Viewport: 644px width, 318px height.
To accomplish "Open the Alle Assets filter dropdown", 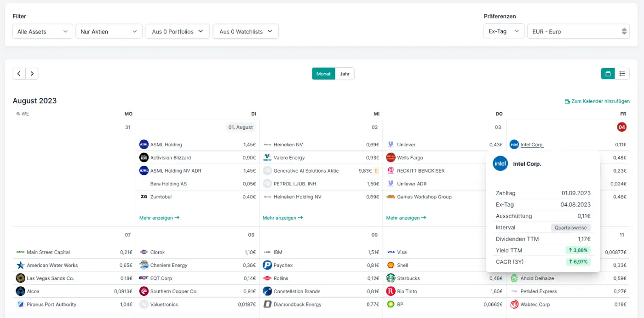I will [42, 31].
